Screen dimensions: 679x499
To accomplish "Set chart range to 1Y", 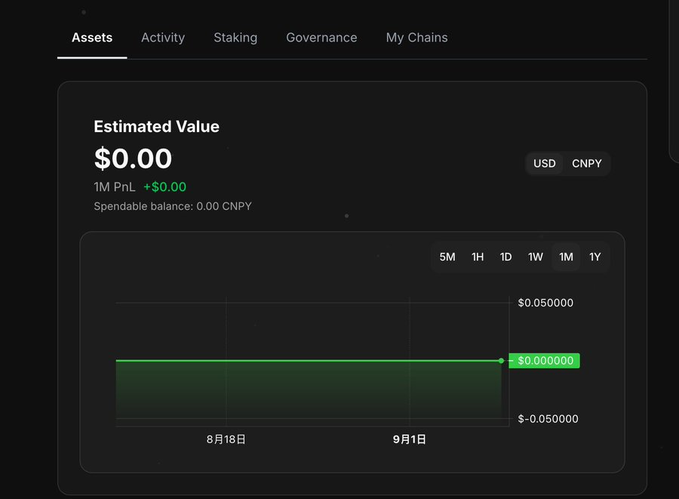I will 595,257.
